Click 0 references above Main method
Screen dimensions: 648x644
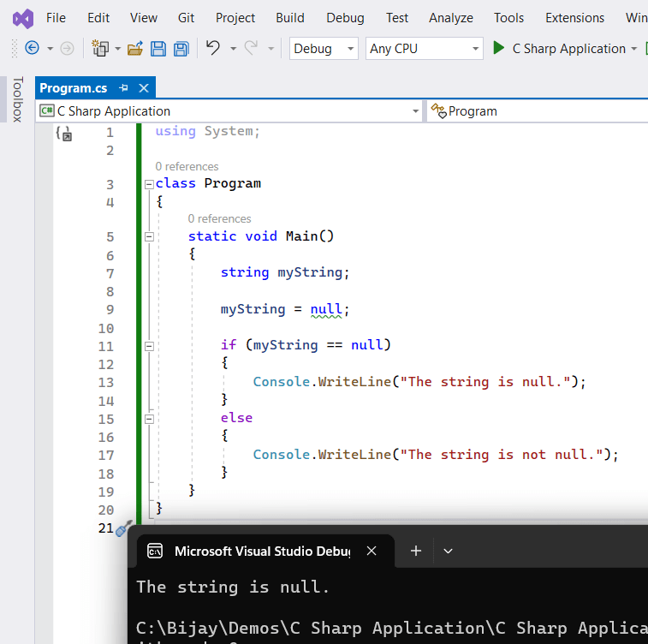219,218
